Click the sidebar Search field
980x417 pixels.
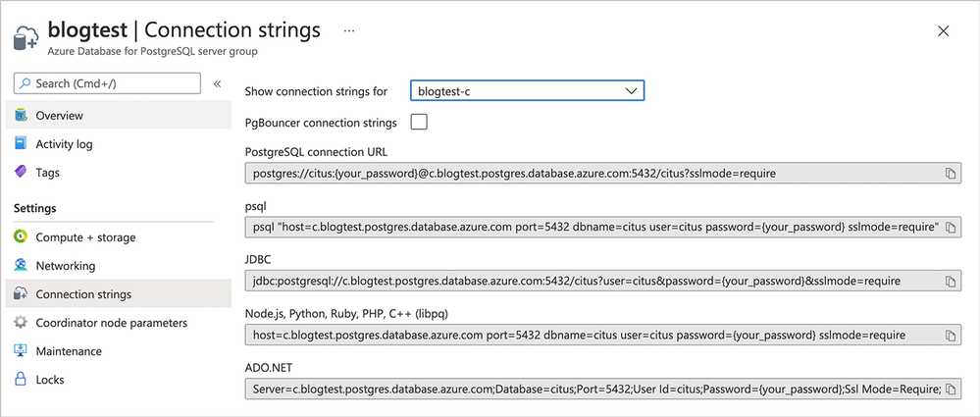(x=106, y=84)
